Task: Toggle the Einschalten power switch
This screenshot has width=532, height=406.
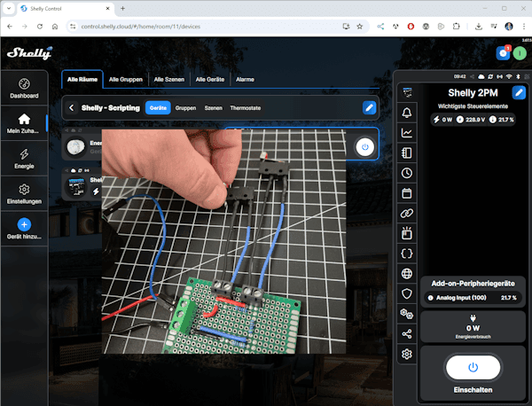Action: (x=473, y=367)
